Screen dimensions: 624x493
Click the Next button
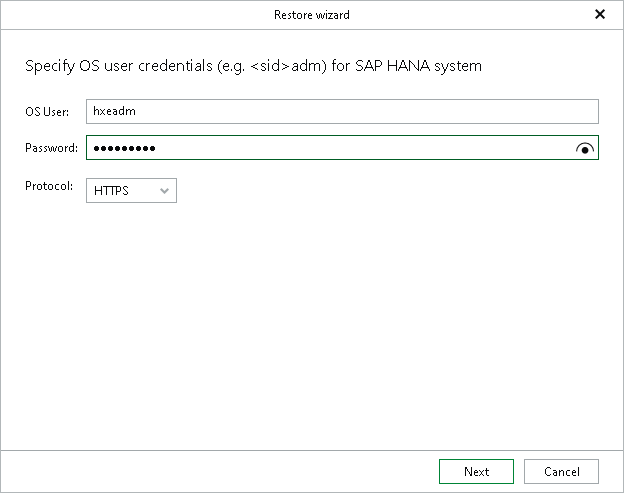tap(476, 471)
